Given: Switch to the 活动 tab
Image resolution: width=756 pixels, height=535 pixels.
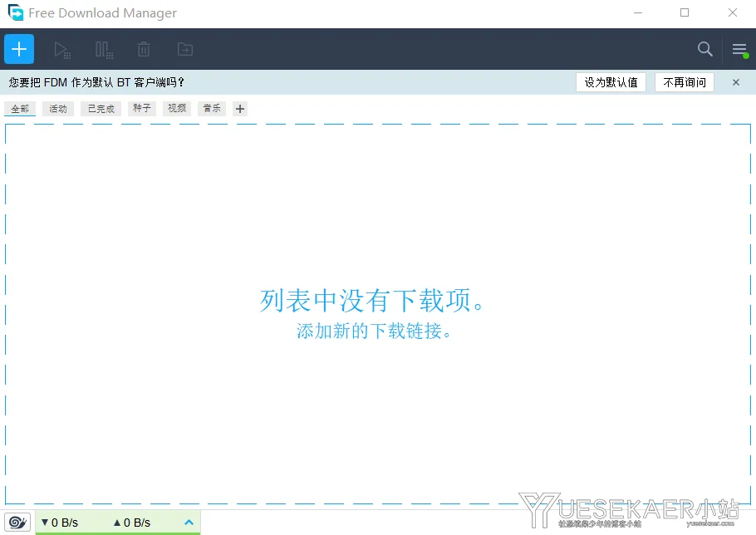Looking at the screenshot, I should coord(58,109).
